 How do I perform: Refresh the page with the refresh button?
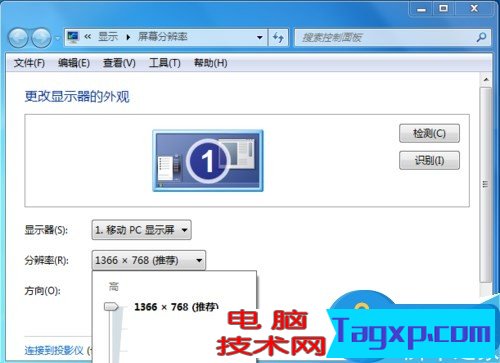[278, 37]
